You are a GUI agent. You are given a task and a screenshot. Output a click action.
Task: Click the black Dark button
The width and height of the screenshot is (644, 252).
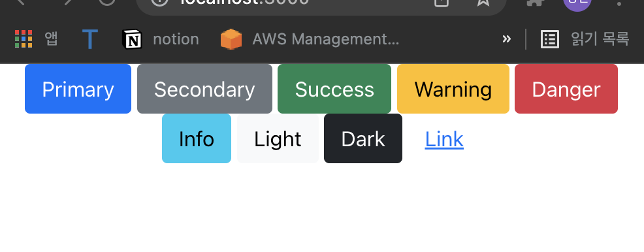click(363, 138)
